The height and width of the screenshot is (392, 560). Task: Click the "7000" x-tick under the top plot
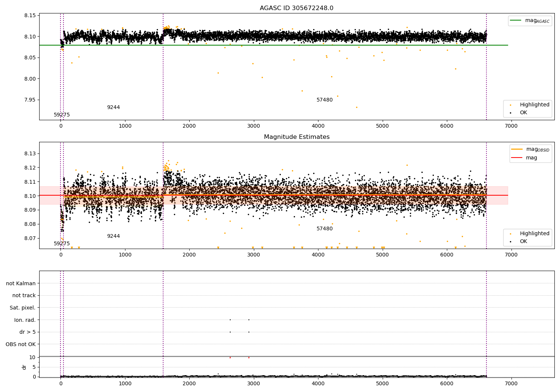click(x=511, y=126)
